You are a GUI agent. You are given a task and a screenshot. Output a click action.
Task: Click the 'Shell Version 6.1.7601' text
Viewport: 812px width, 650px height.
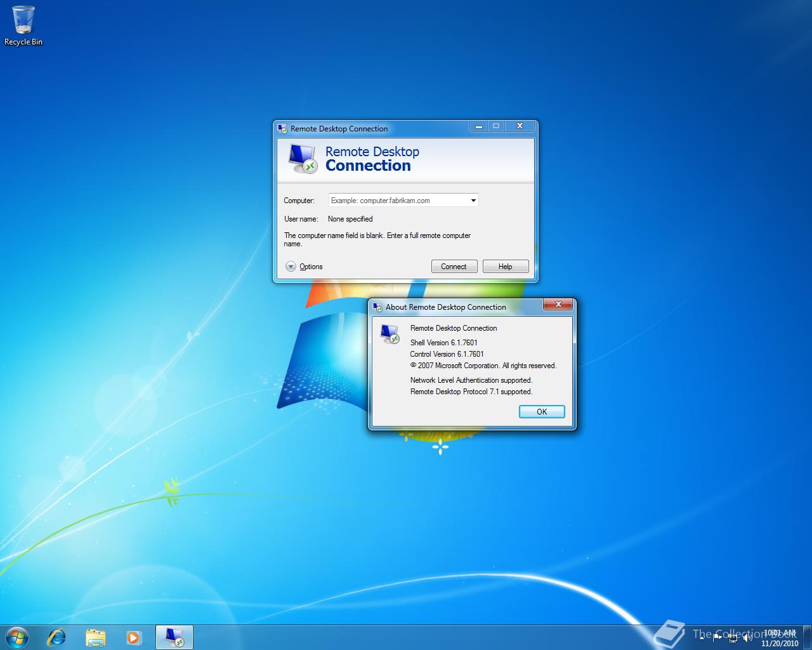tap(444, 343)
